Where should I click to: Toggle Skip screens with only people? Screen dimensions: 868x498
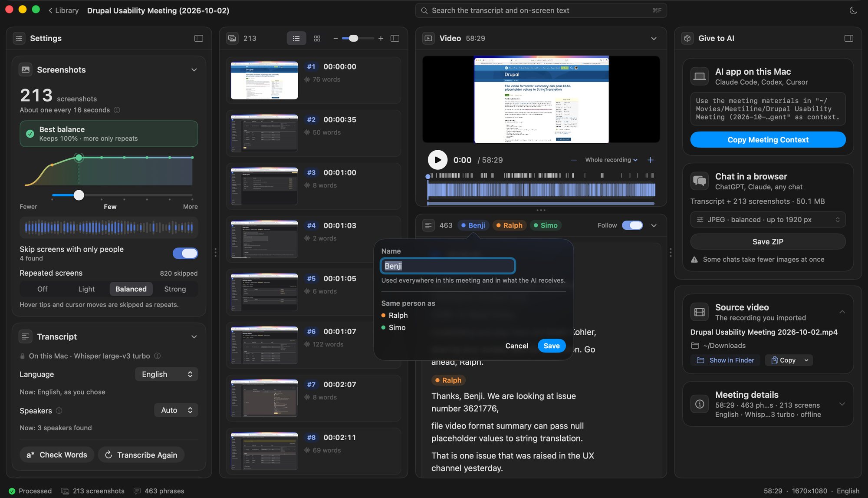point(185,253)
